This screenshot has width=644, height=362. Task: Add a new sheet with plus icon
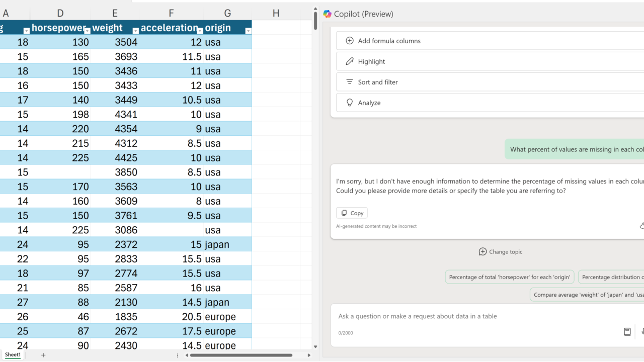(x=43, y=355)
